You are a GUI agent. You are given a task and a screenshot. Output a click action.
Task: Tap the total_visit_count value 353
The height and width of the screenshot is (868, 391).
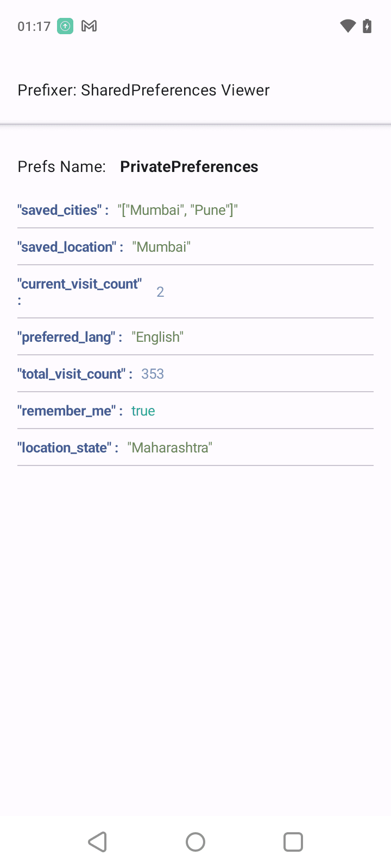click(x=153, y=374)
